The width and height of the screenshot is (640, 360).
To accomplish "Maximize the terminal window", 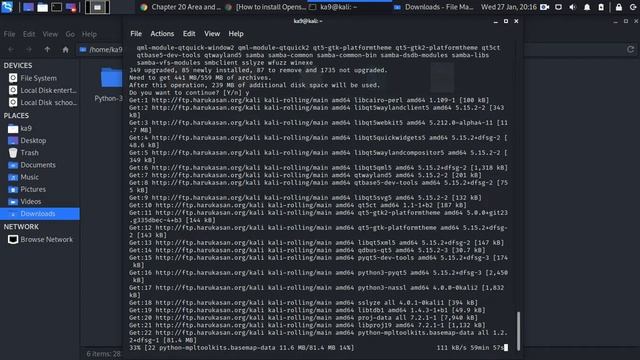I will [506, 21].
